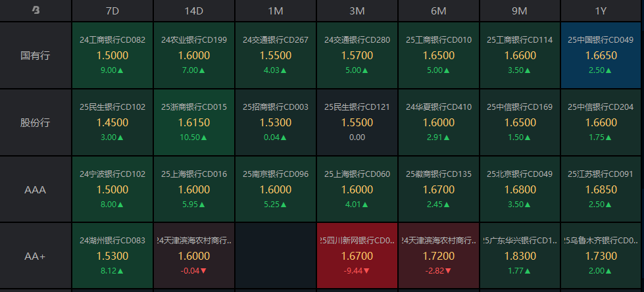
Task: Click the AA+ rating row header
Action: [36, 256]
